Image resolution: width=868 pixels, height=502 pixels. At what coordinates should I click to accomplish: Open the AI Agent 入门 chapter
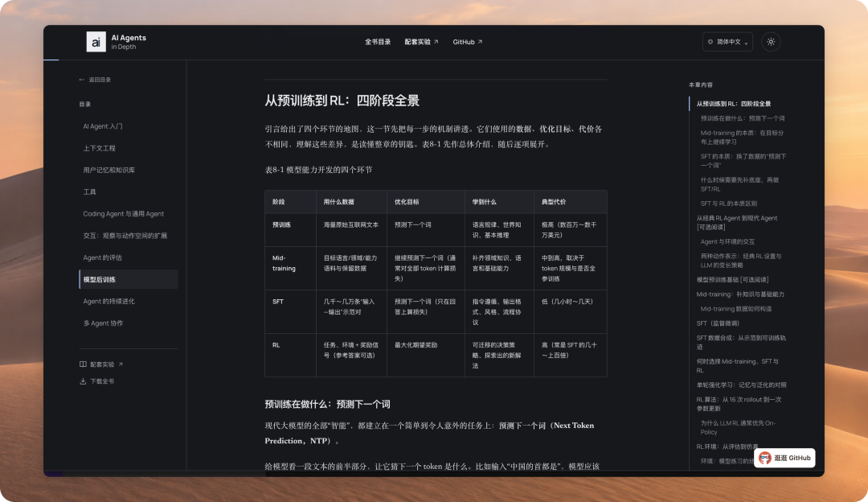(x=103, y=126)
